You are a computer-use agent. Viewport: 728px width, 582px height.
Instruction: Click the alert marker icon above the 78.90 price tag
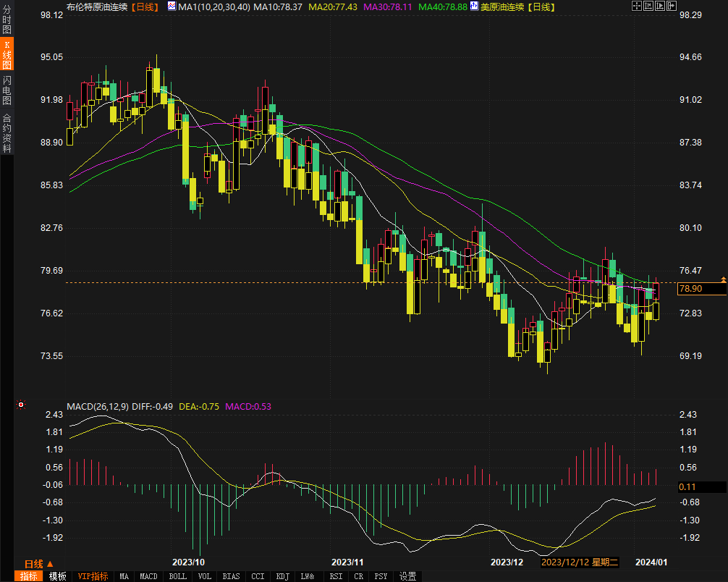pyautogui.click(x=722, y=279)
